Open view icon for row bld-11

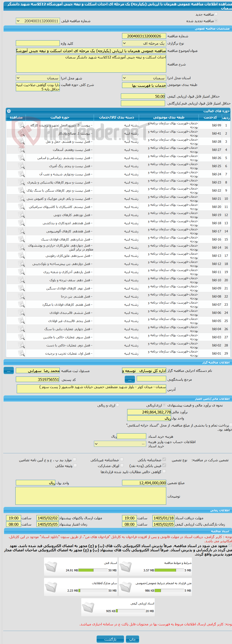pos(21,272)
